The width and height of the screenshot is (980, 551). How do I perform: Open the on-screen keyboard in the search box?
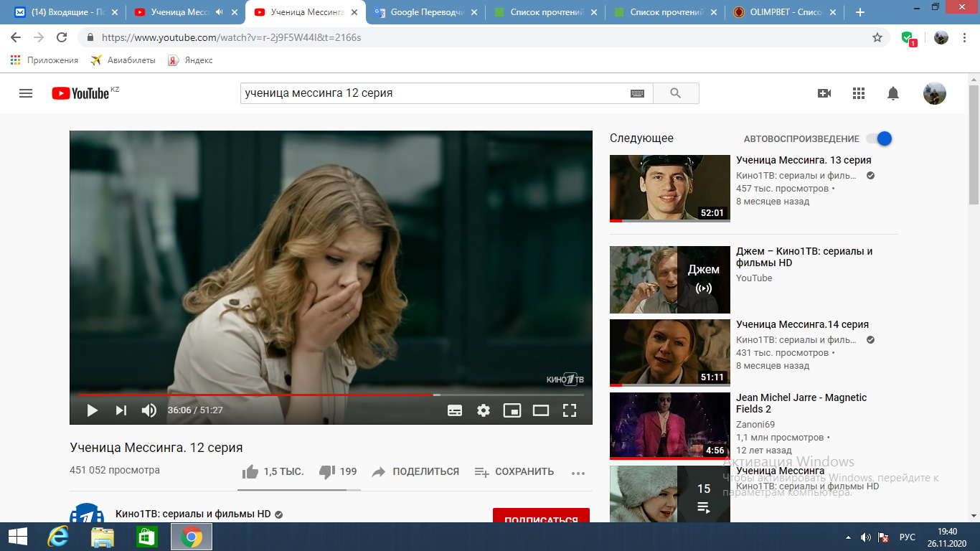point(637,93)
